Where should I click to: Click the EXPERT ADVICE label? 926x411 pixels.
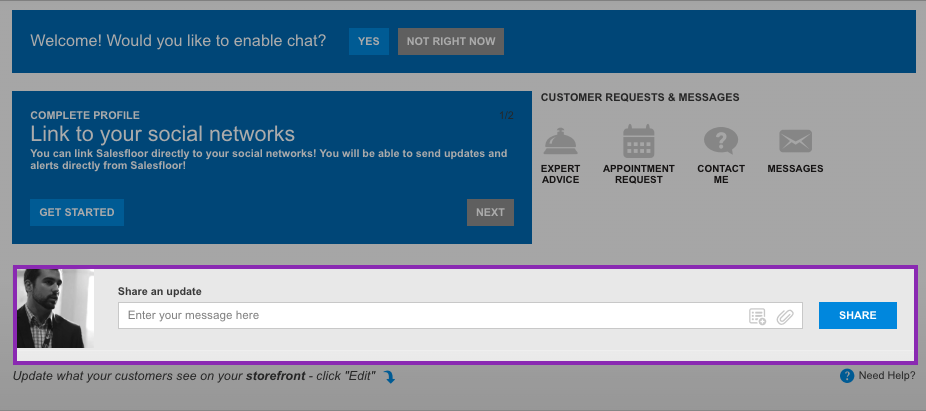[x=560, y=174]
